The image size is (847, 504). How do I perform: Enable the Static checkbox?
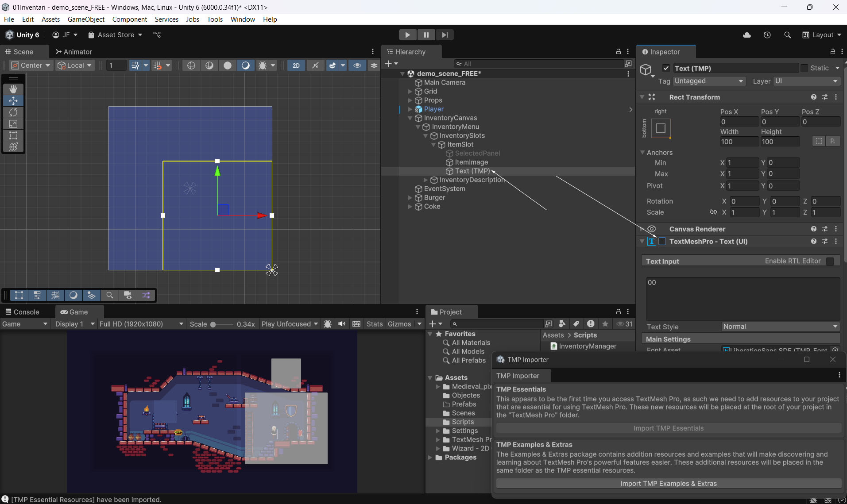(x=804, y=68)
